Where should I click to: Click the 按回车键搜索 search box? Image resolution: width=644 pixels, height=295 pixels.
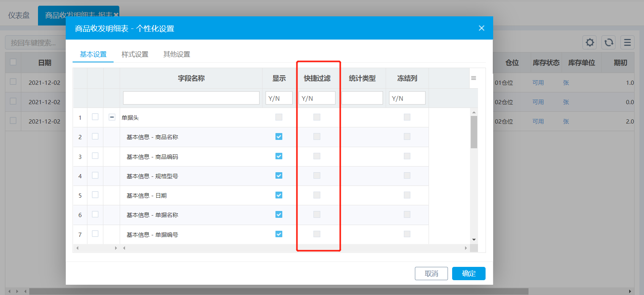click(36, 43)
